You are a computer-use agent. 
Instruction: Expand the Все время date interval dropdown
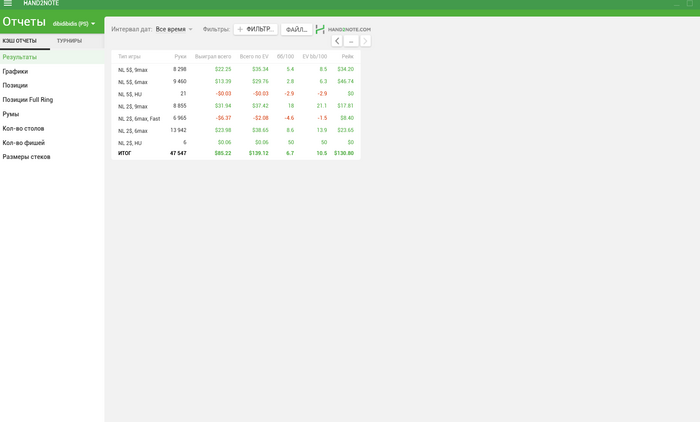coord(174,29)
